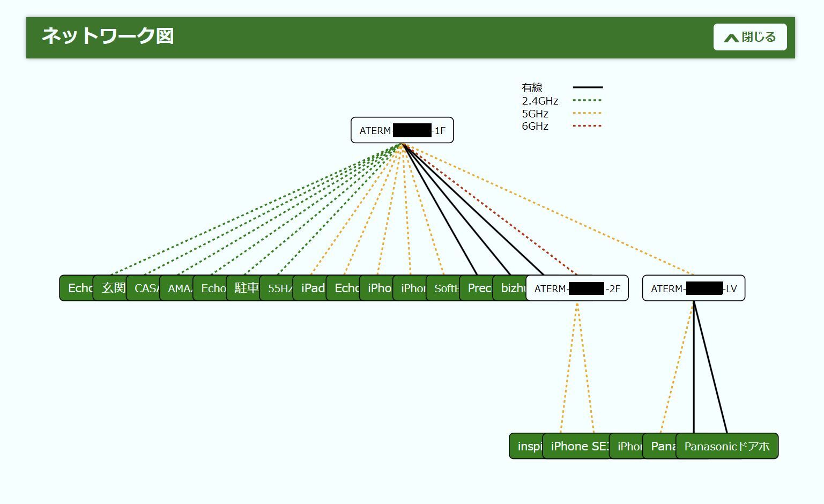Screen dimensions: 824x504
Task: Select the ATERM LV router node
Action: coord(693,288)
